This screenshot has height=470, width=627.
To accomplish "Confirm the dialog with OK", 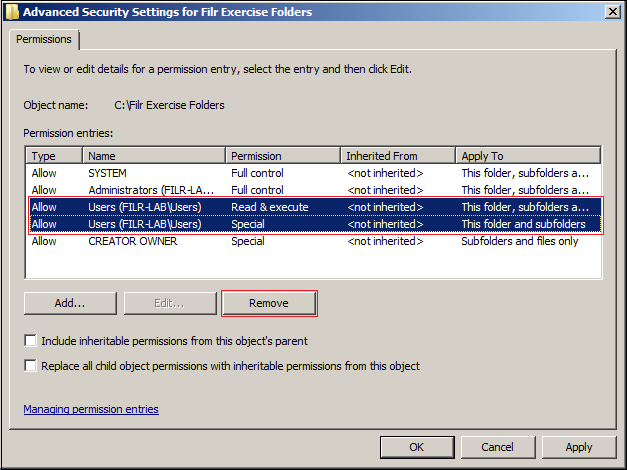I will coord(417,447).
